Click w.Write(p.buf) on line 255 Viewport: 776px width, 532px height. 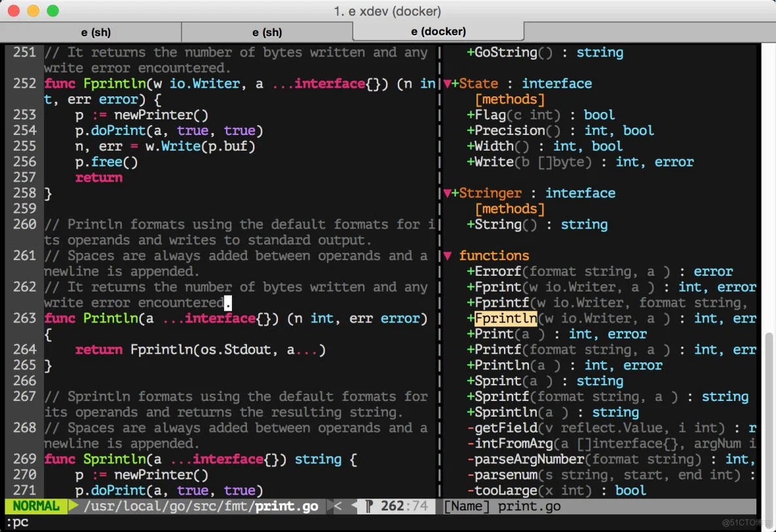[201, 147]
